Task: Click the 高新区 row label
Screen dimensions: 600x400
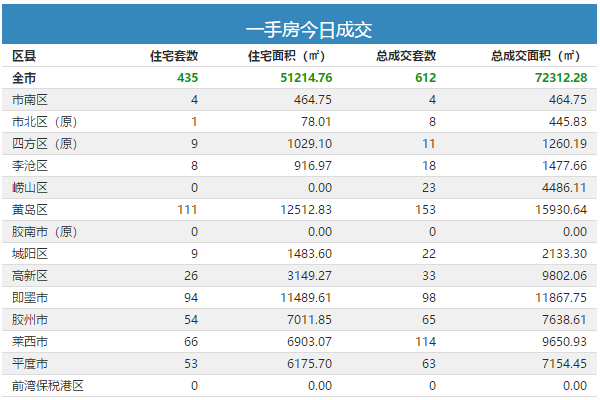Action: coord(30,276)
